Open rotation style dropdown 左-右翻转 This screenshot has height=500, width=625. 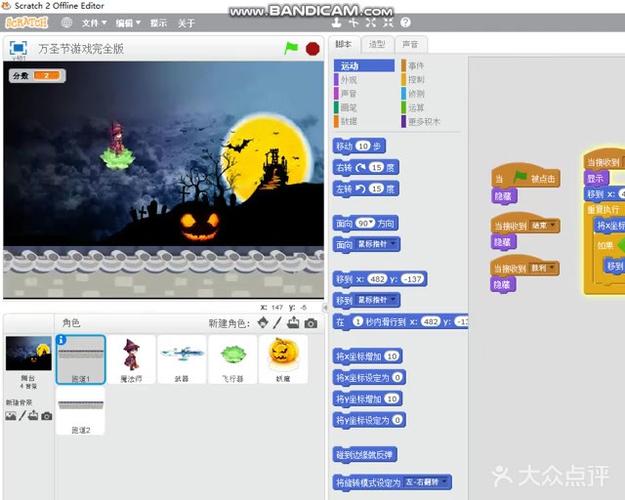click(426, 482)
